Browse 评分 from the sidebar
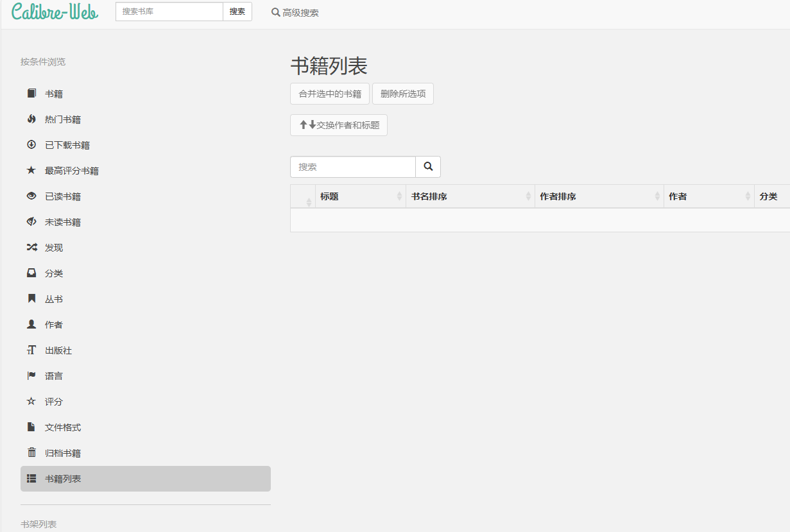The image size is (790, 532). coord(146,402)
